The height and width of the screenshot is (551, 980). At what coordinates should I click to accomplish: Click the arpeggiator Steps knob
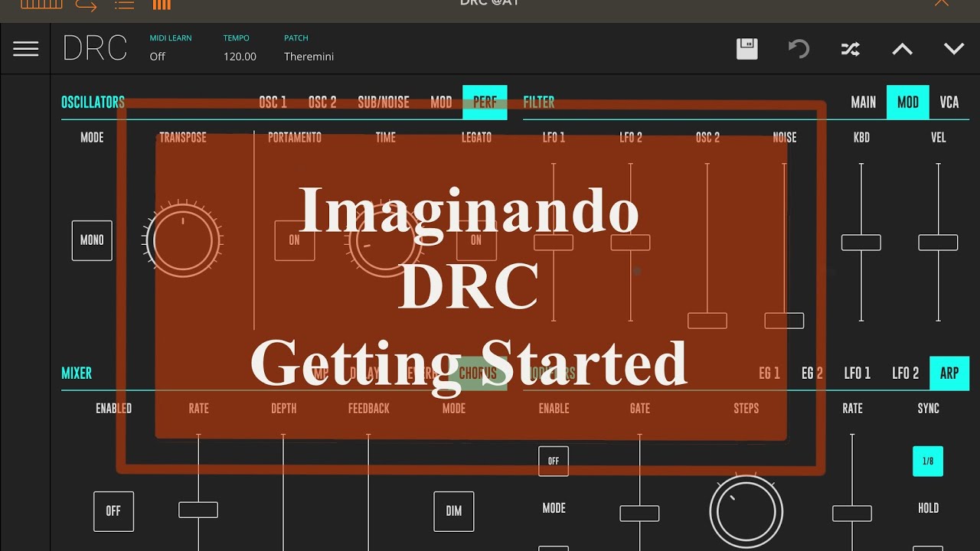[x=746, y=511]
